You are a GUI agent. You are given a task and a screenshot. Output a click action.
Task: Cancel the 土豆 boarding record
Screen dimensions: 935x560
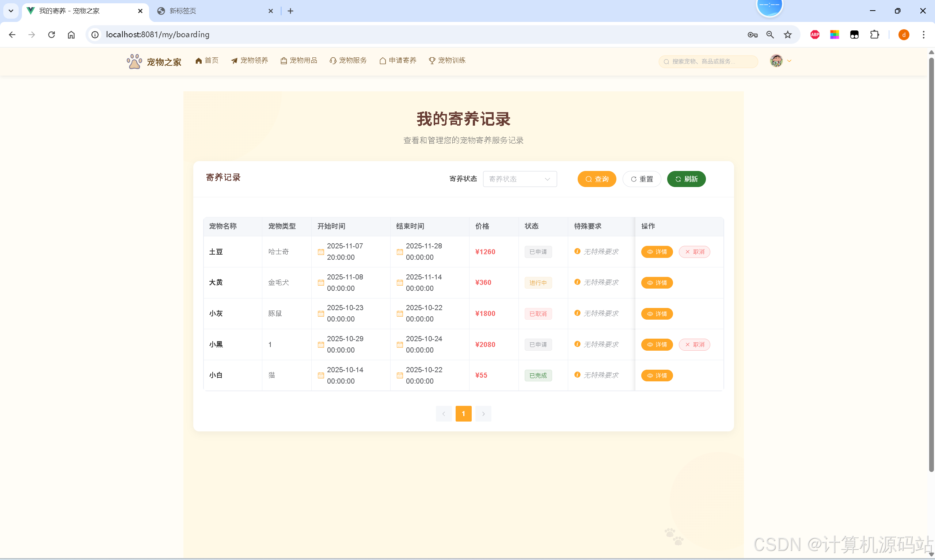(694, 252)
